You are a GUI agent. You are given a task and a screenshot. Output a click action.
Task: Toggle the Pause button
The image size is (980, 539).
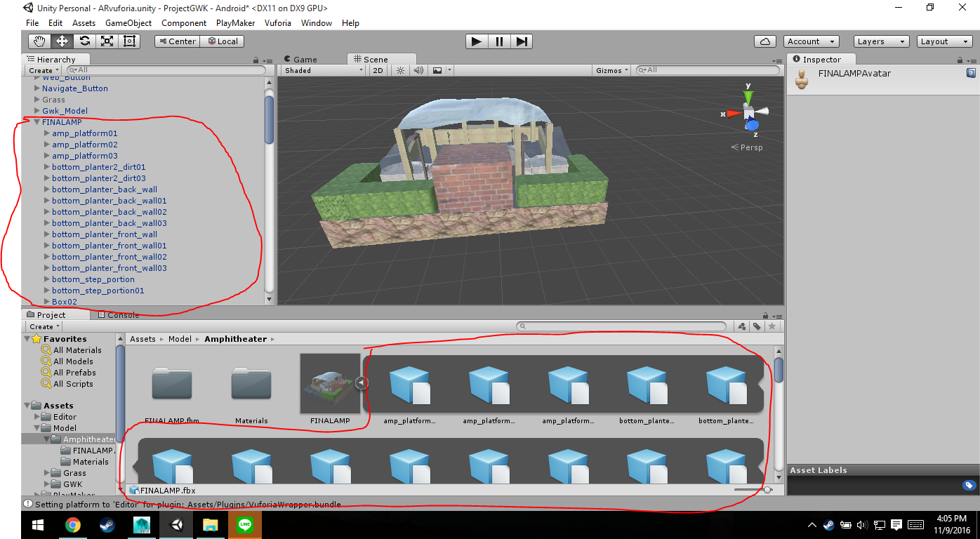tap(499, 41)
